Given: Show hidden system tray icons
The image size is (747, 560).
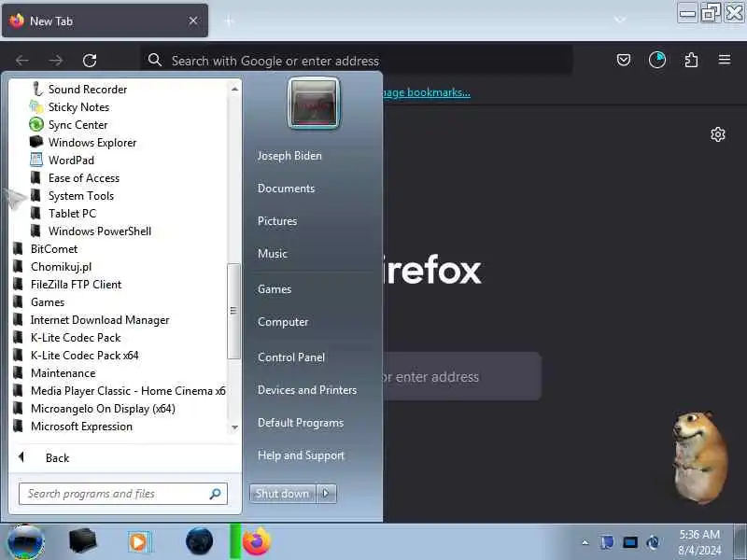Looking at the screenshot, I should click(x=585, y=542).
